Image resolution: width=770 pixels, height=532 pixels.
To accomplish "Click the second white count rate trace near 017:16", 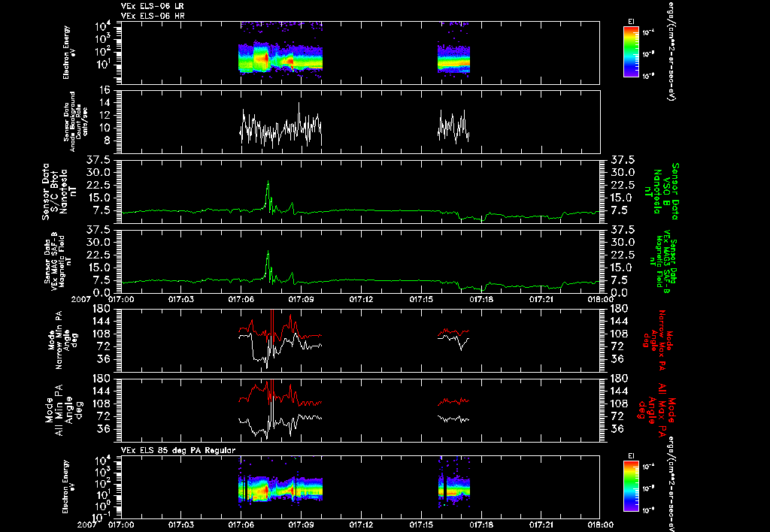I will coord(453,127).
